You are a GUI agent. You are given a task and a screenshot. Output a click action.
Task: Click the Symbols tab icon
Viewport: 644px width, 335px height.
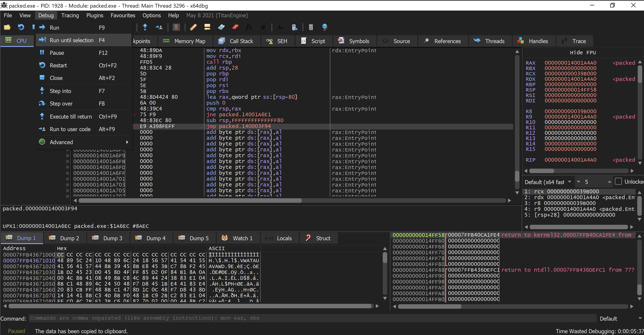tap(341, 41)
